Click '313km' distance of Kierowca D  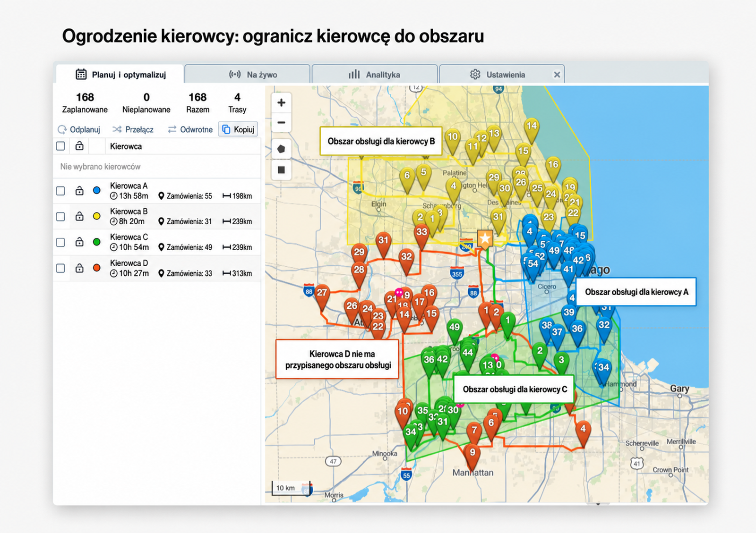tap(237, 273)
